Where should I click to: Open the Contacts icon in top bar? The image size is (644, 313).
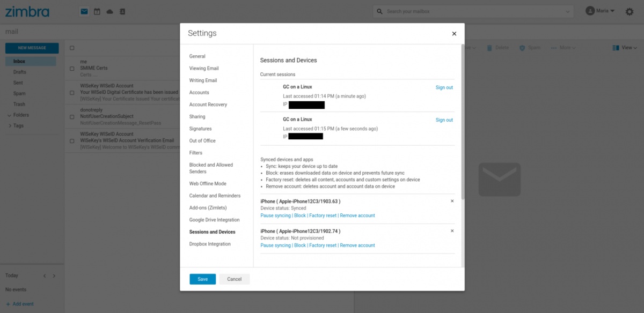(122, 11)
